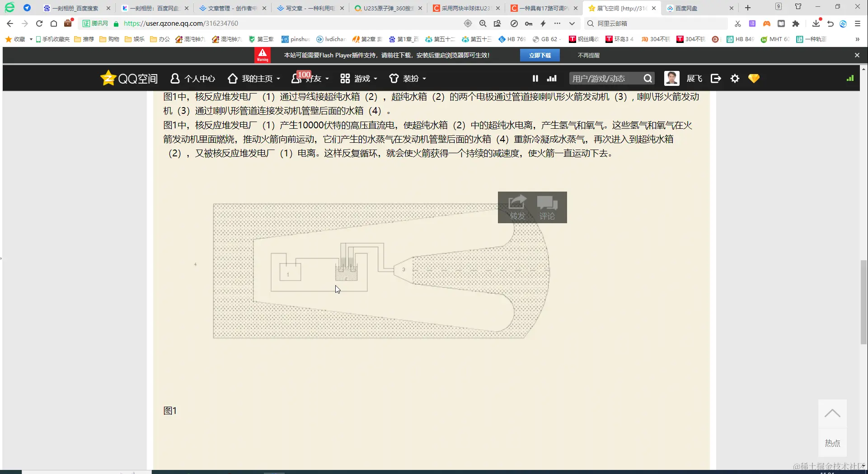Toggle the background music pause control
This screenshot has width=868, height=474.
coord(535,78)
